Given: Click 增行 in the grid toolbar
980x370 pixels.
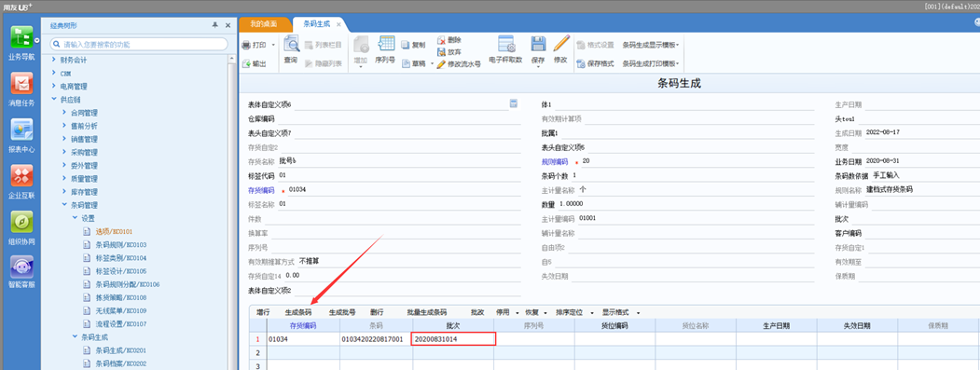Looking at the screenshot, I should click(x=263, y=312).
